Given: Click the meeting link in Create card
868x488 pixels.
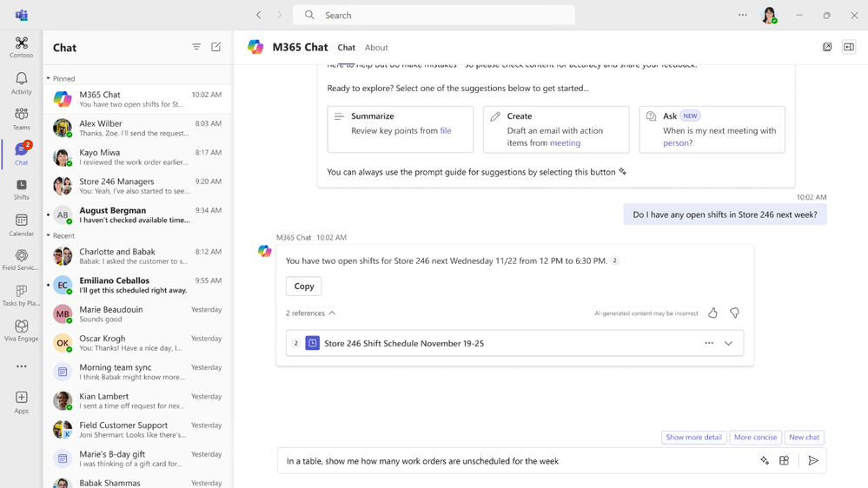Looking at the screenshot, I should (565, 142).
